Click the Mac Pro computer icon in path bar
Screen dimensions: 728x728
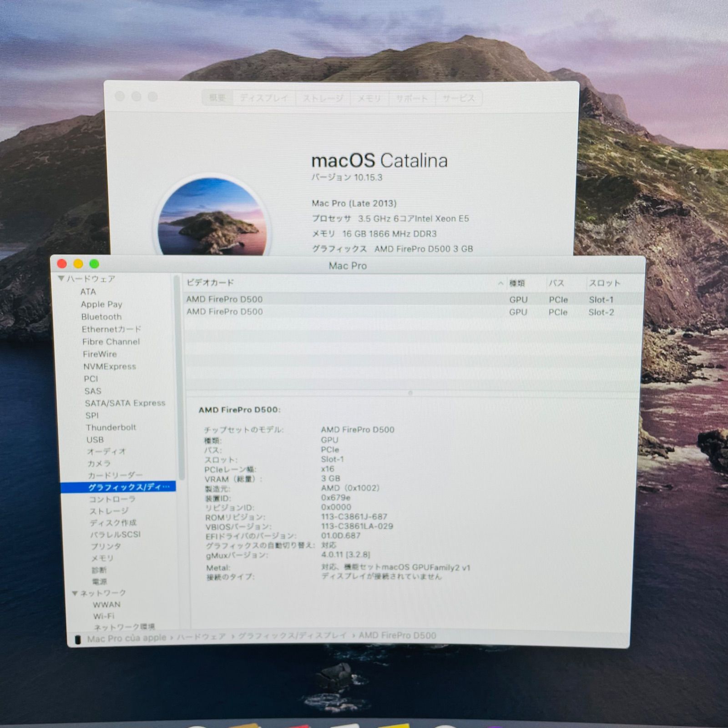(78, 639)
